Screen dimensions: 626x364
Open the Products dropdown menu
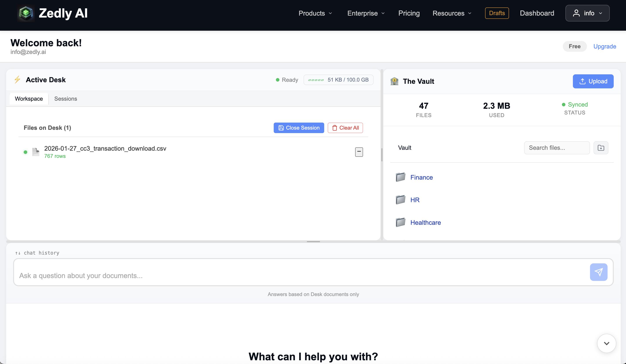tap(315, 13)
